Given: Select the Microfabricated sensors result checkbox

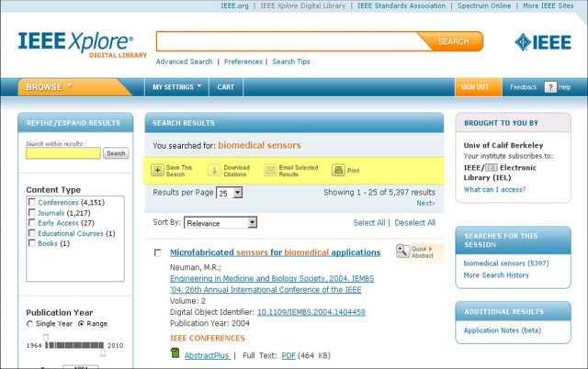Looking at the screenshot, I should tap(158, 252).
